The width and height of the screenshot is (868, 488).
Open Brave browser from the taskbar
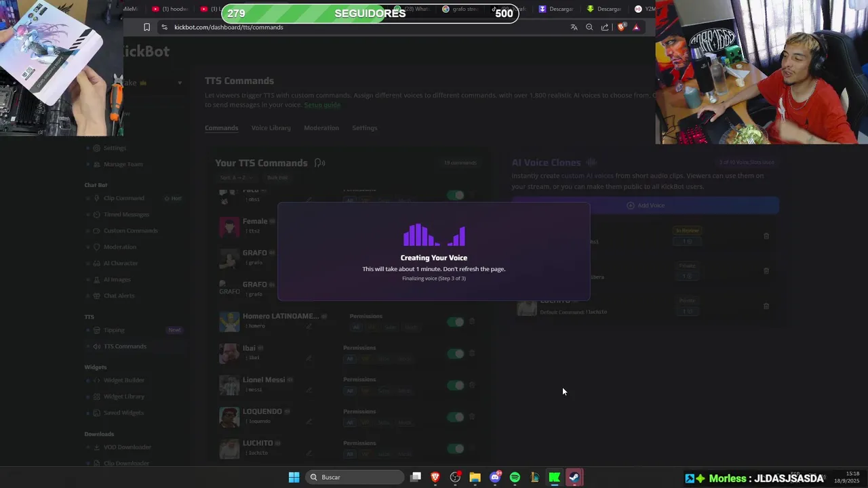435,477
